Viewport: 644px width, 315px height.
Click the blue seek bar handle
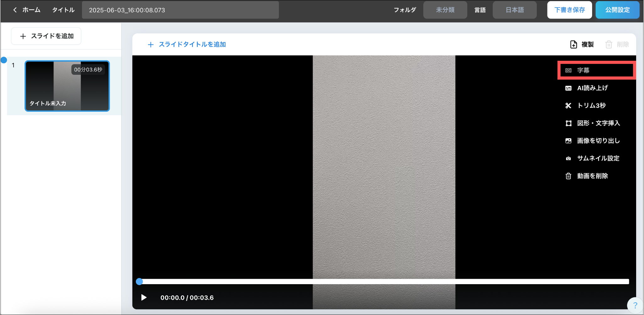tap(139, 282)
